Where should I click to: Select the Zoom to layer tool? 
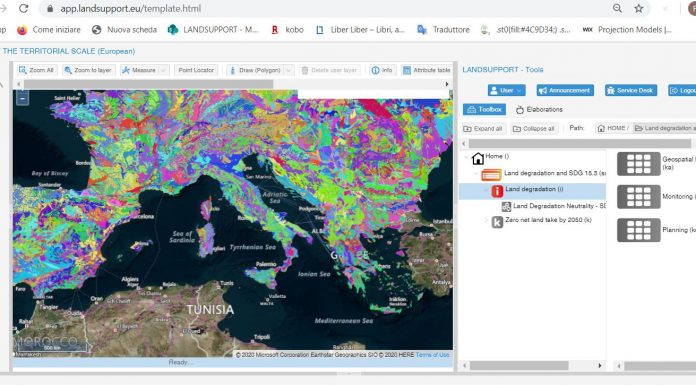[88, 70]
